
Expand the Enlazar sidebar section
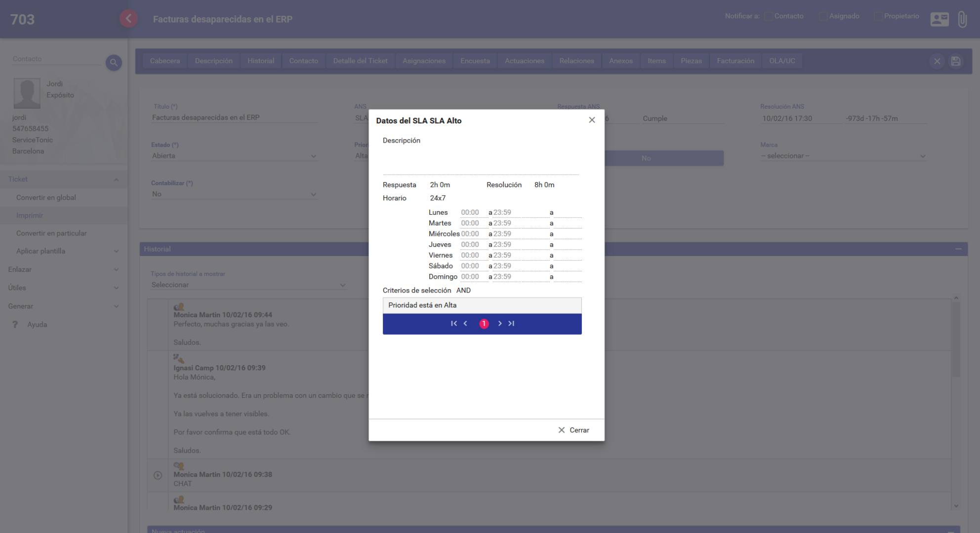(x=116, y=269)
